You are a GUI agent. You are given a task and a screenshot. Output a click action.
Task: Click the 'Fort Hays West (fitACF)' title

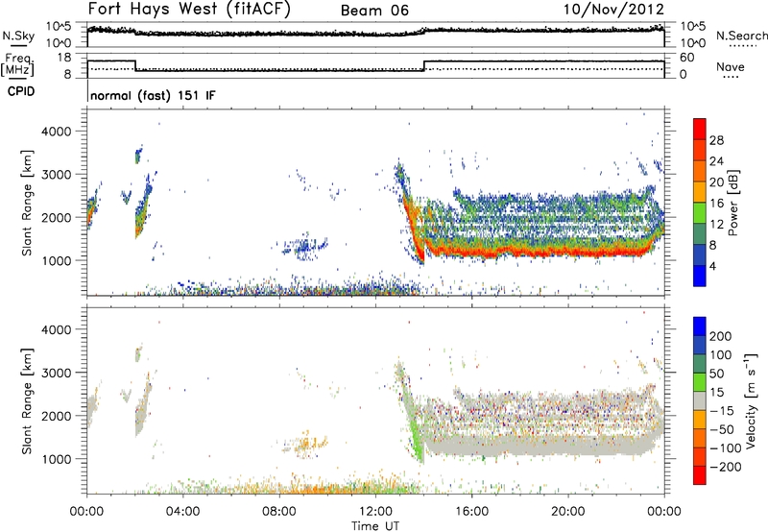click(189, 10)
